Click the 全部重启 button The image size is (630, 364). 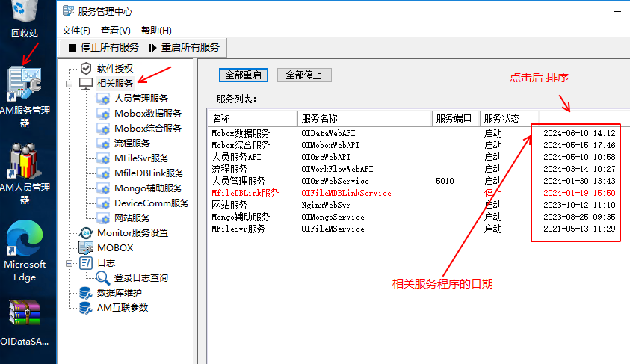point(244,75)
